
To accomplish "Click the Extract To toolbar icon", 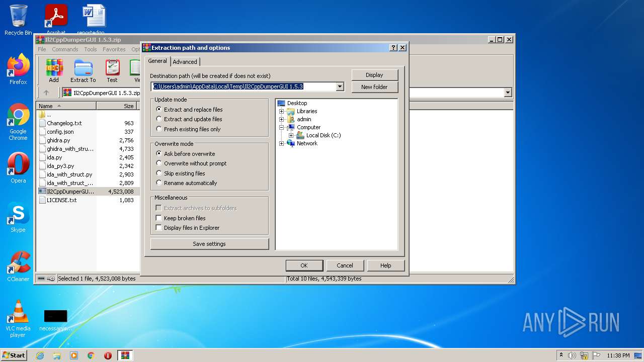I will pyautogui.click(x=83, y=71).
